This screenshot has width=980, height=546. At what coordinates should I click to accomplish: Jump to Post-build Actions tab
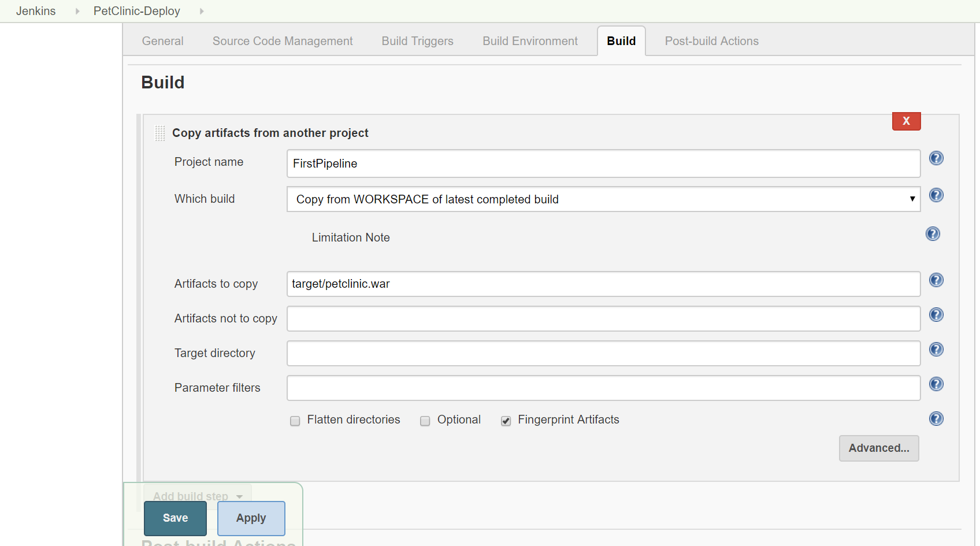coord(712,41)
